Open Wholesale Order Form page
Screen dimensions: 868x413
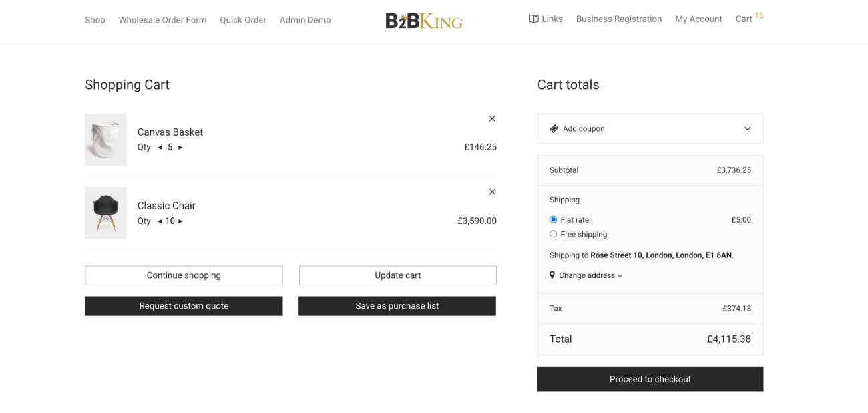coord(162,20)
